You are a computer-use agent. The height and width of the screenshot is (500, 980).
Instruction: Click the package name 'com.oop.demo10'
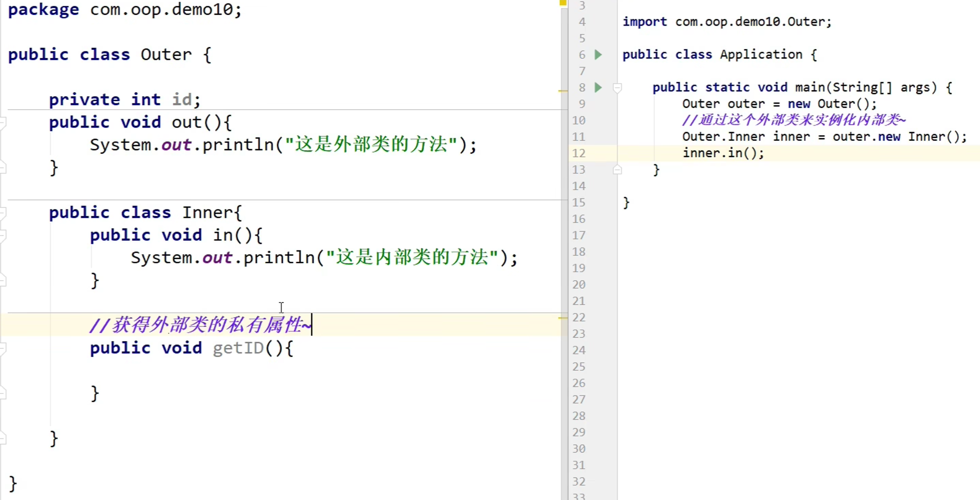[x=161, y=10]
